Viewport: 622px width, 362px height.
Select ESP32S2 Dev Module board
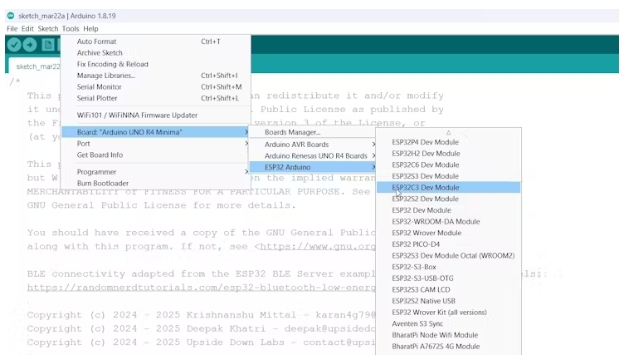pos(448,199)
